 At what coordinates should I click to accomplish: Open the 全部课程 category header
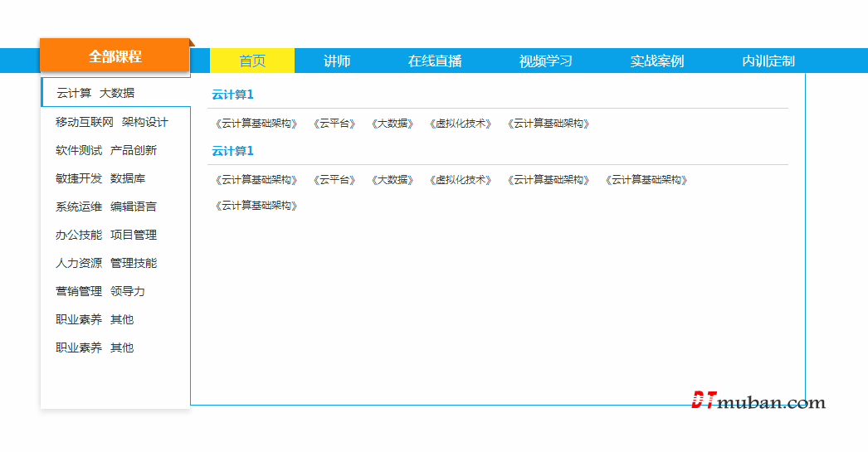tap(115, 56)
